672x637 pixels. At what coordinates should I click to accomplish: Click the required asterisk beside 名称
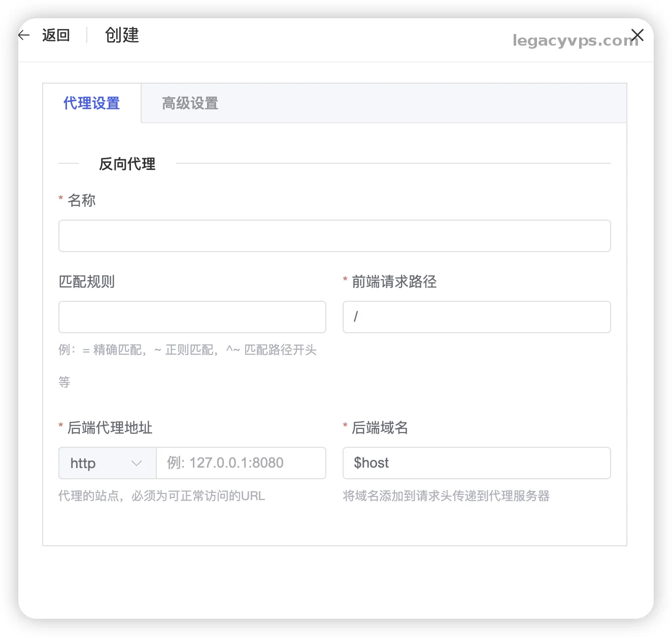point(60,199)
